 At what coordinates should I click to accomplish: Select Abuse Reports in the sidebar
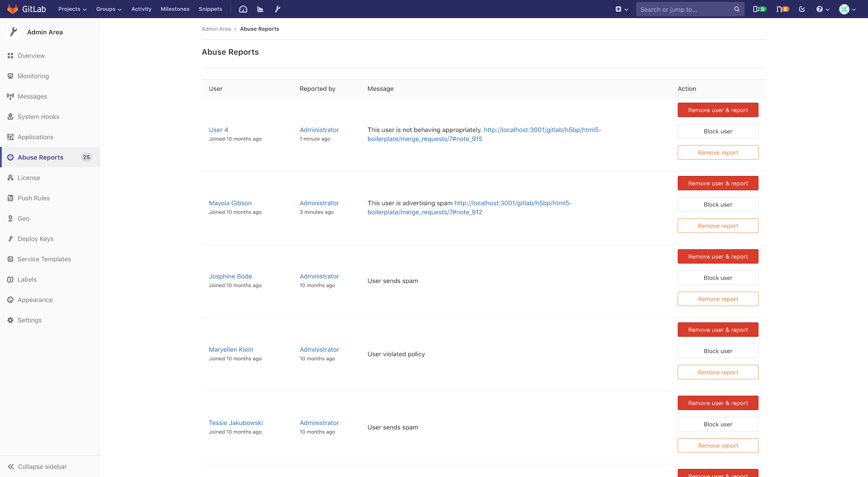tap(40, 157)
